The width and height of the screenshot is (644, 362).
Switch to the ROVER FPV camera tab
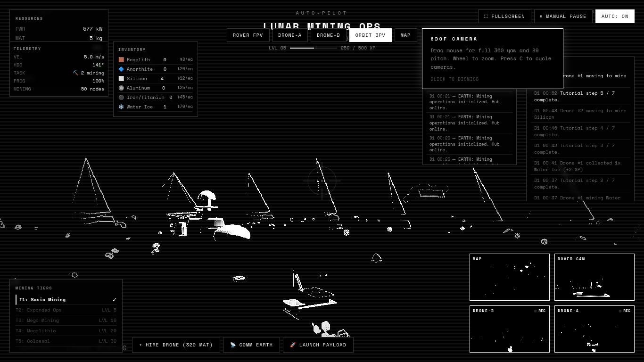click(248, 35)
